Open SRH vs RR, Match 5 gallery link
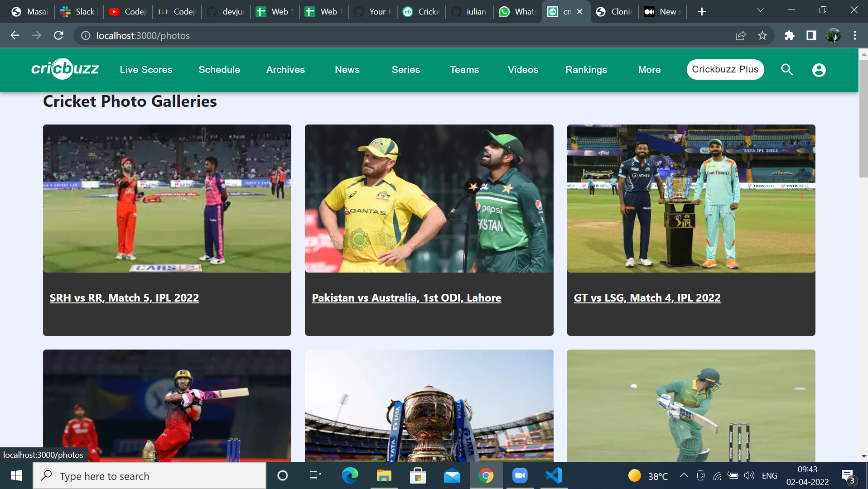 tap(124, 298)
